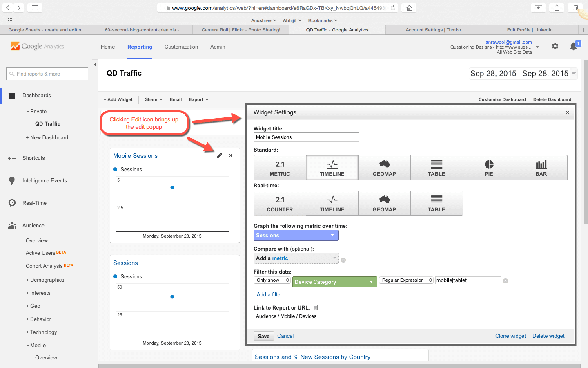Switch to Google Sheets browser tab

click(x=48, y=30)
